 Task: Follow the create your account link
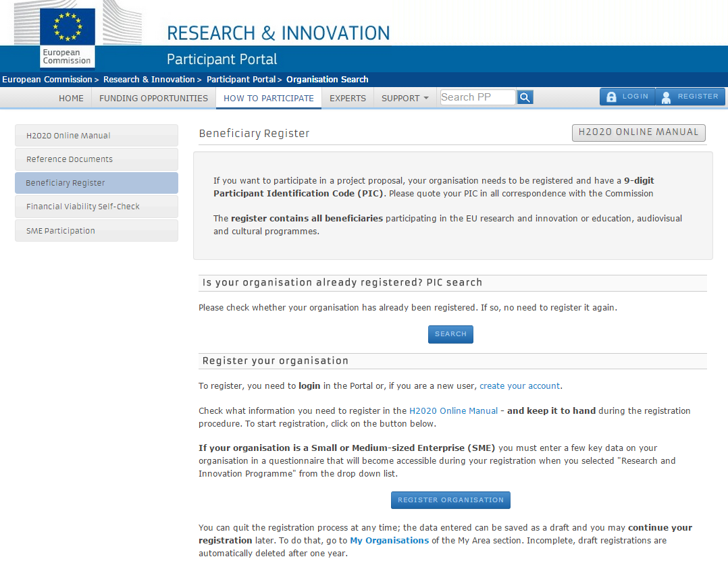pyautogui.click(x=519, y=385)
